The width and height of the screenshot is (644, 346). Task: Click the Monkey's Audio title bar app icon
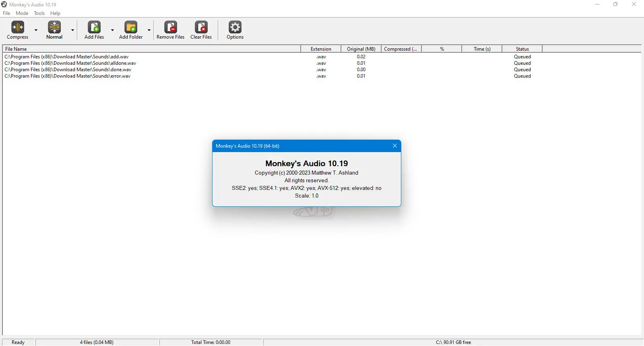pos(4,4)
